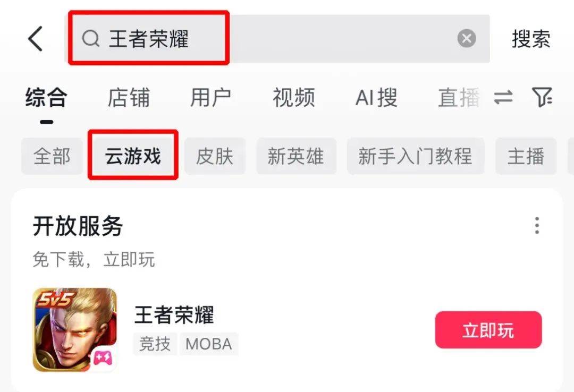Tap the back arrow icon
Screen dimensions: 574x392
click(36, 38)
